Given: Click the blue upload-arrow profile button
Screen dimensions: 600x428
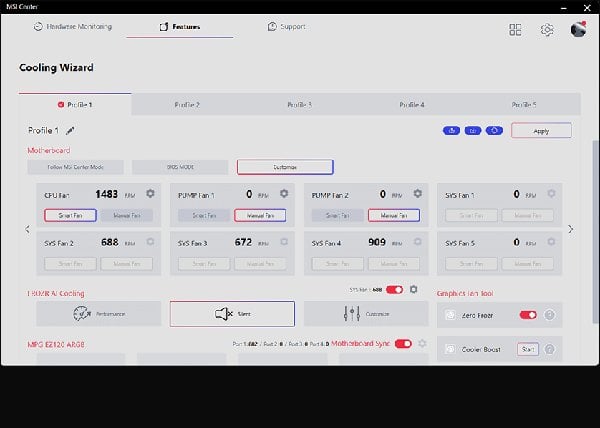Looking at the screenshot, I should click(x=452, y=131).
